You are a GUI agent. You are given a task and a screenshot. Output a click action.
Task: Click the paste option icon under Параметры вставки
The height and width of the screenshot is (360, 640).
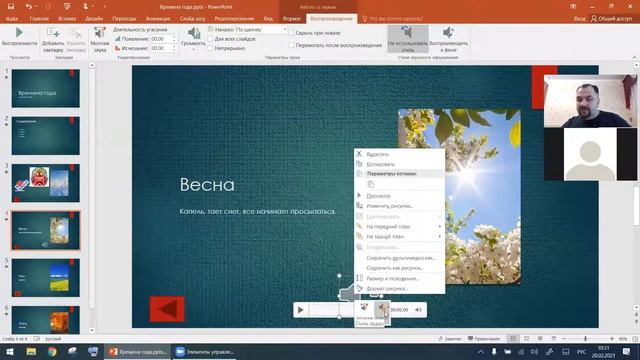click(x=371, y=185)
